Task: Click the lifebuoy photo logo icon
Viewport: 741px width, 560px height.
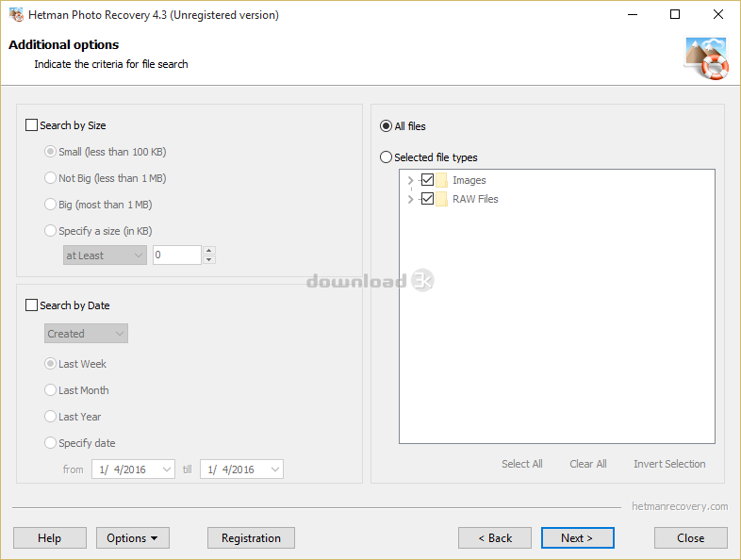Action: coord(706,58)
